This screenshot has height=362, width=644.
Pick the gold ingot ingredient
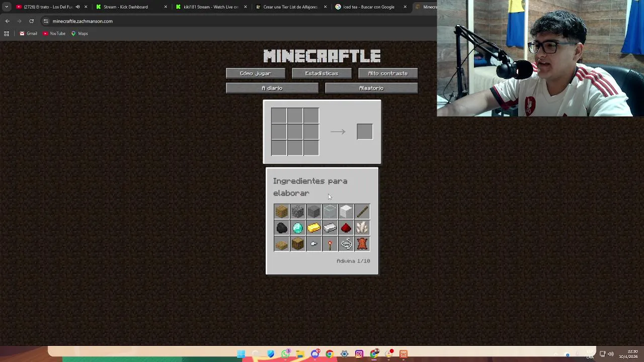click(313, 228)
